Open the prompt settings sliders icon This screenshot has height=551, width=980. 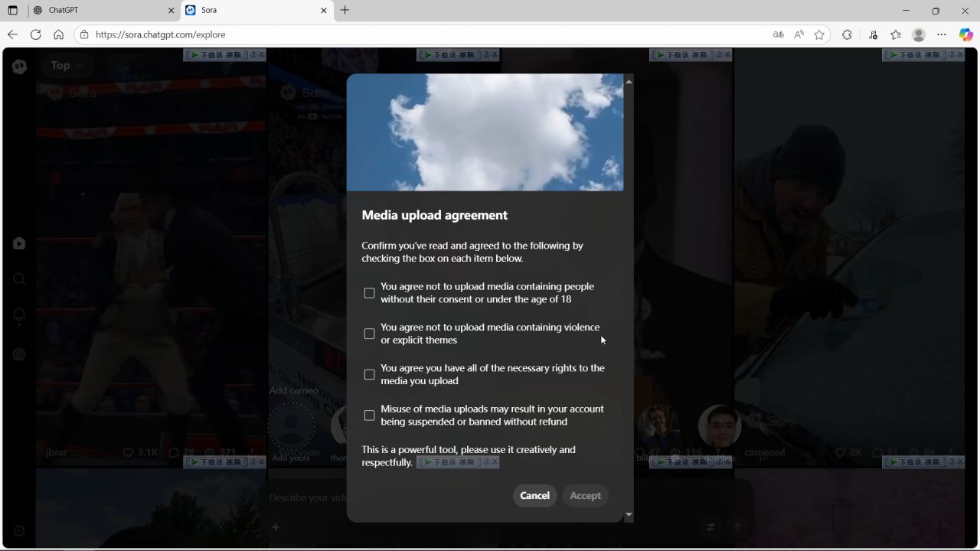[711, 527]
